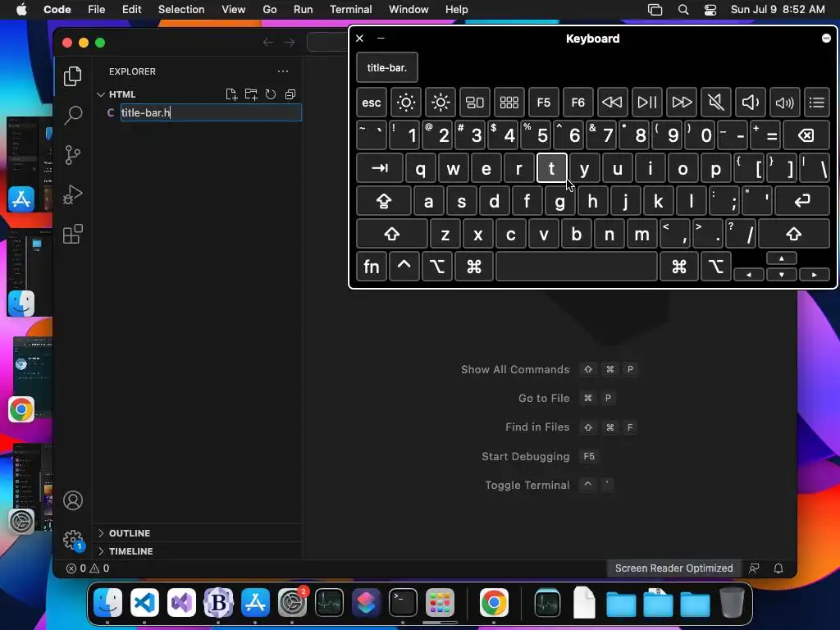This screenshot has width=840, height=630.
Task: Open Spotlight search in macOS menu bar
Action: [x=683, y=10]
